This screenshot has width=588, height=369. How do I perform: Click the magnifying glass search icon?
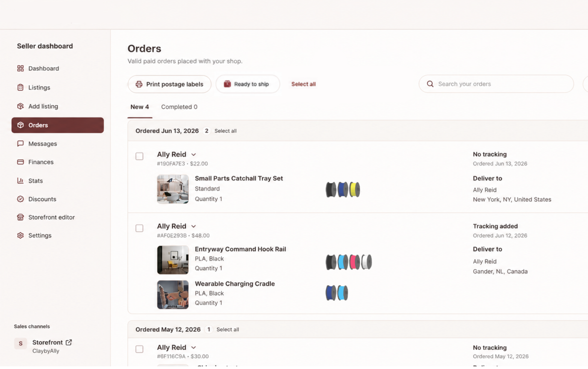[x=430, y=84]
